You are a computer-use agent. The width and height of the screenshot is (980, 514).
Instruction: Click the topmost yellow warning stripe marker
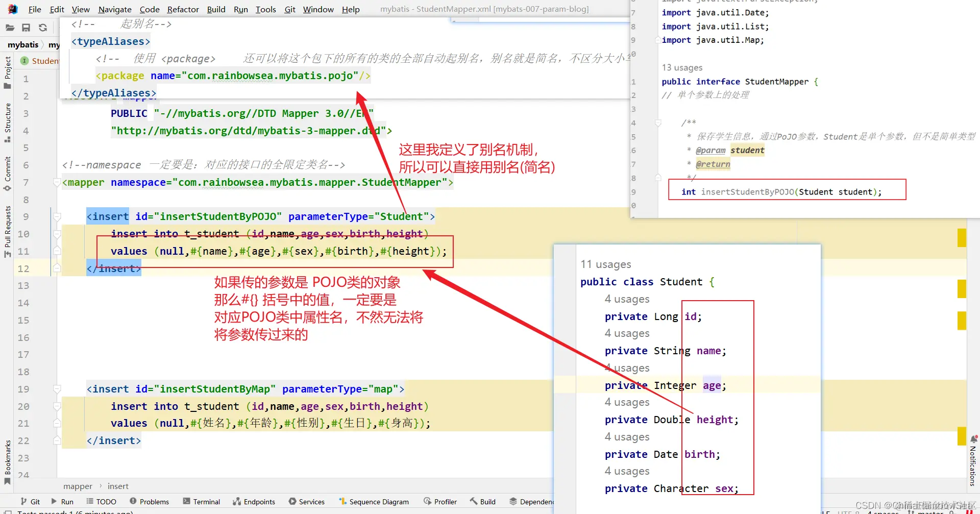[x=962, y=238]
